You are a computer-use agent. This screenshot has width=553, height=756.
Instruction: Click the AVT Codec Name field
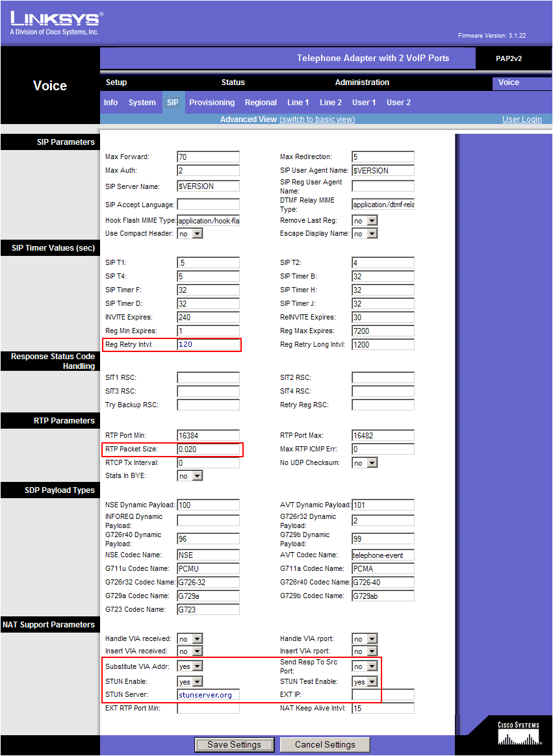[x=383, y=555]
